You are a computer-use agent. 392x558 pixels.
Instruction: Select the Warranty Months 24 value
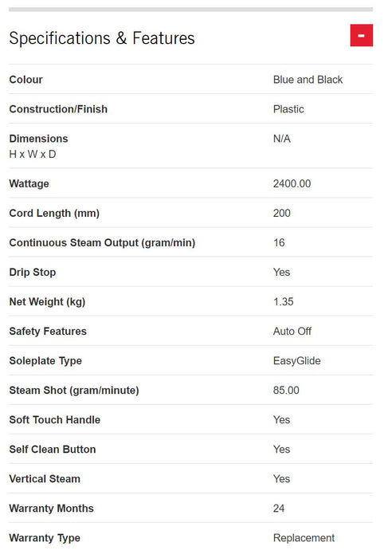pyautogui.click(x=279, y=509)
